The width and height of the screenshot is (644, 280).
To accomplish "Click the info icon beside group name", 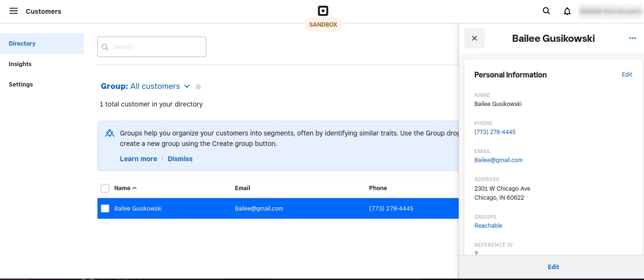I will (x=198, y=87).
